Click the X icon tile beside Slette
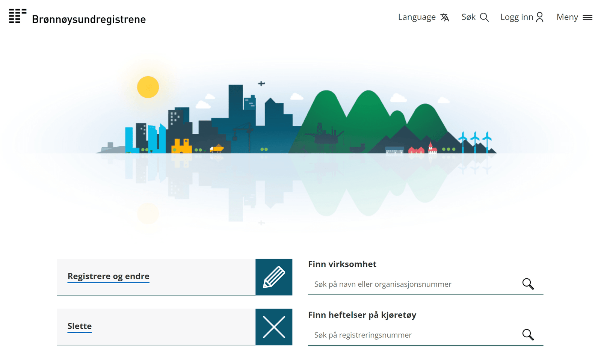This screenshot has width=601, height=364. click(274, 327)
